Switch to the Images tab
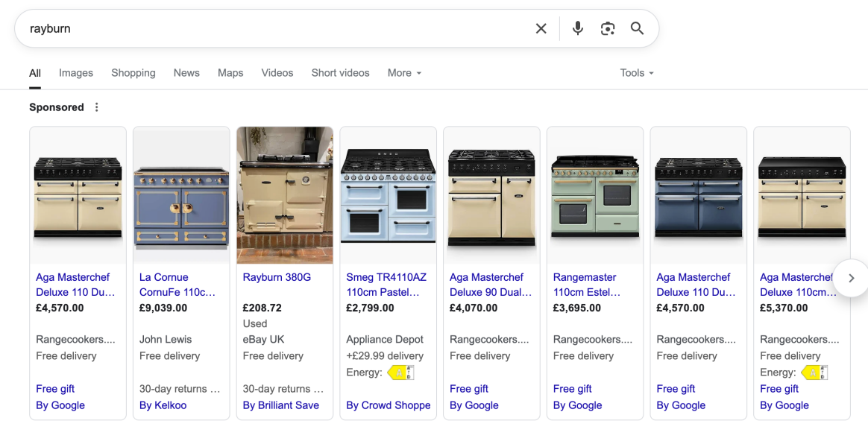 point(76,73)
